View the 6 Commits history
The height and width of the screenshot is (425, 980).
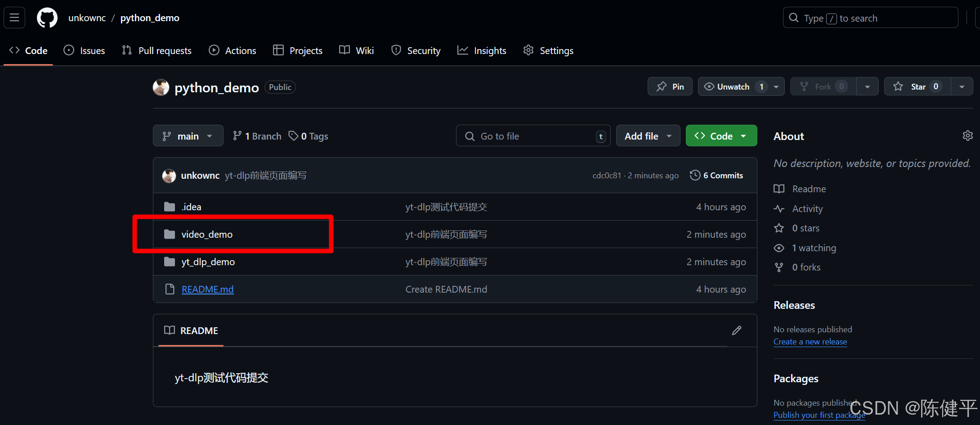pos(716,176)
